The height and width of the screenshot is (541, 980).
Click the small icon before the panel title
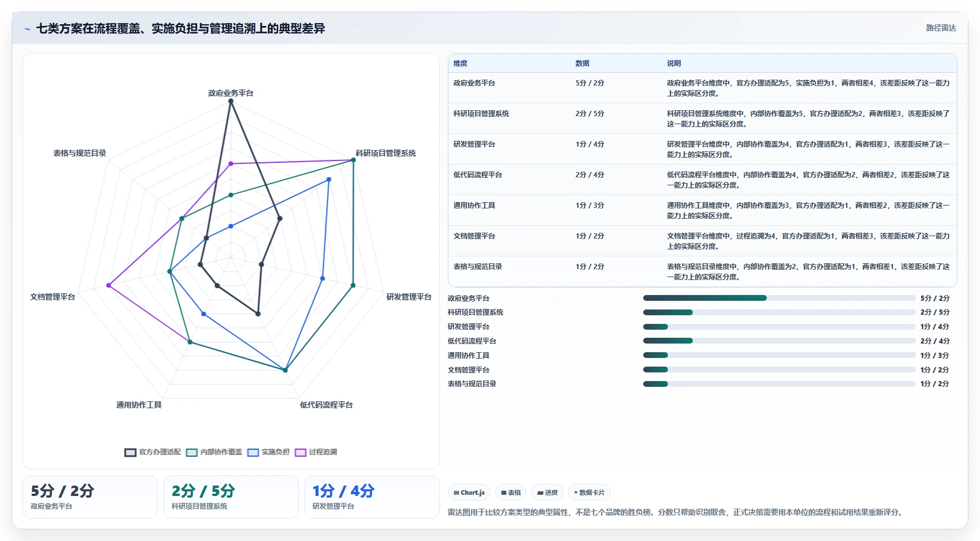pyautogui.click(x=27, y=29)
